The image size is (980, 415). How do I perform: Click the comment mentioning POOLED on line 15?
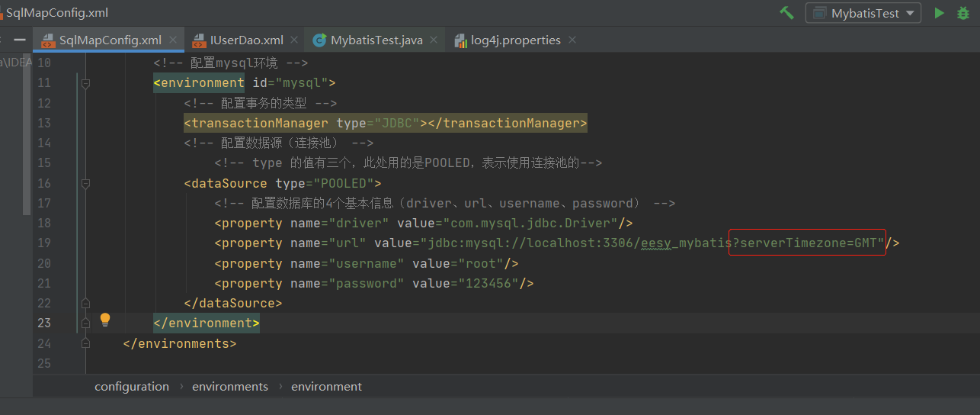click(x=408, y=163)
